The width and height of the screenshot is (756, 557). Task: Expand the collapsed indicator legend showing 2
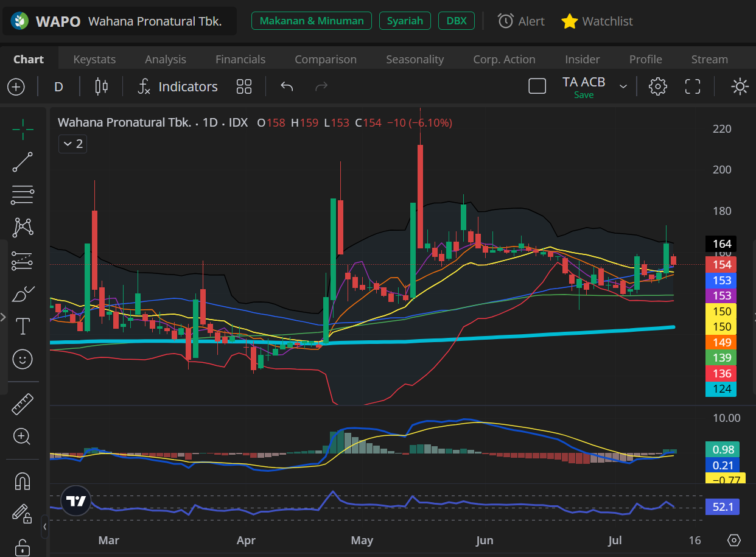[x=73, y=144]
